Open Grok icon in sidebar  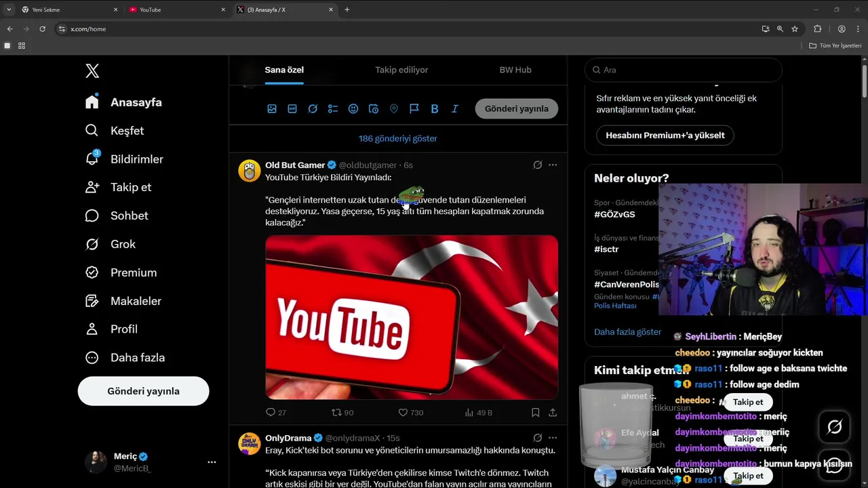92,244
